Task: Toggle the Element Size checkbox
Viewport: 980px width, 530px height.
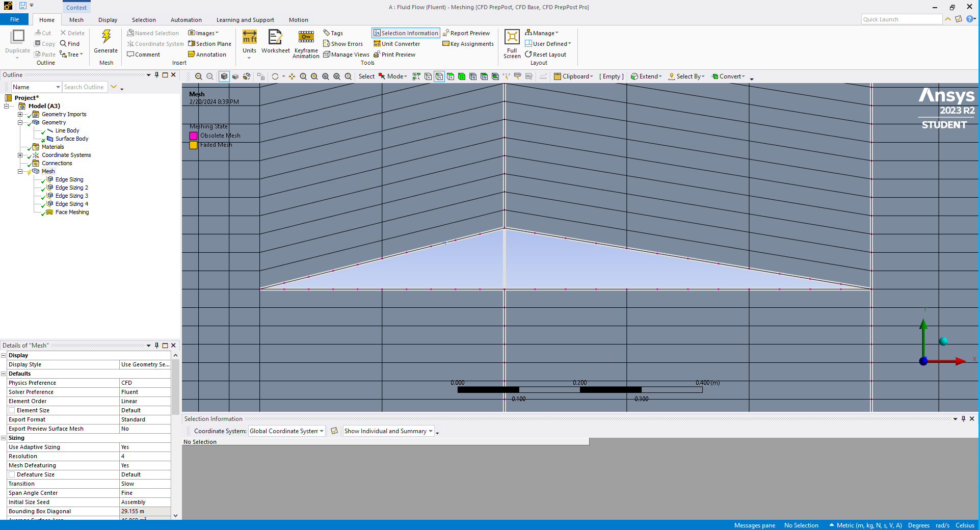Action: [12, 410]
